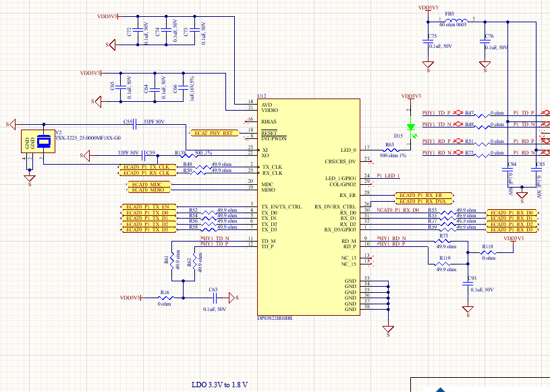
Task: Select capacitor C72 symbol
Action: [138, 31]
